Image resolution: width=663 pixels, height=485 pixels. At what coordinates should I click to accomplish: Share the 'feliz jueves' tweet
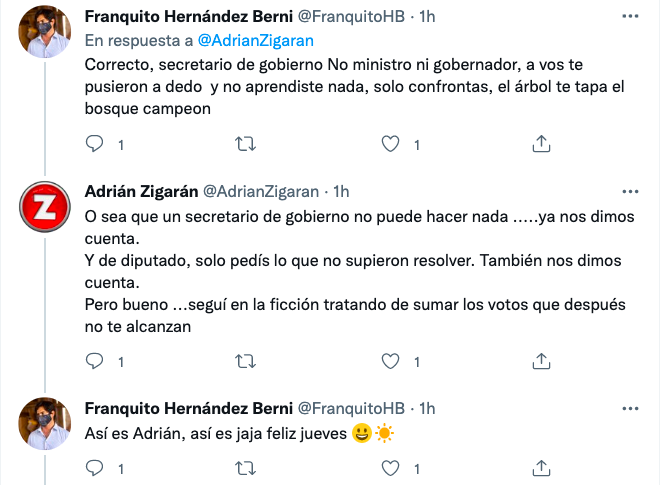coord(541,467)
